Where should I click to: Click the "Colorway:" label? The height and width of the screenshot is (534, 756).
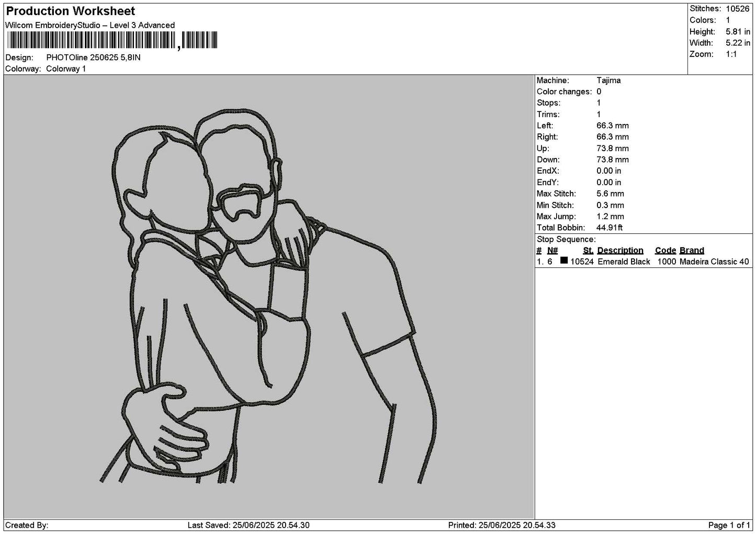coord(23,69)
